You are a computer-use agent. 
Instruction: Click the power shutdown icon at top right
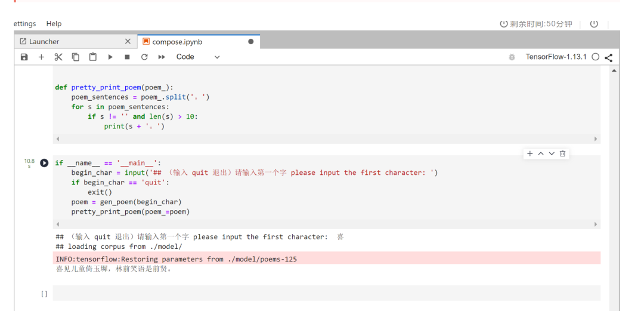[594, 24]
